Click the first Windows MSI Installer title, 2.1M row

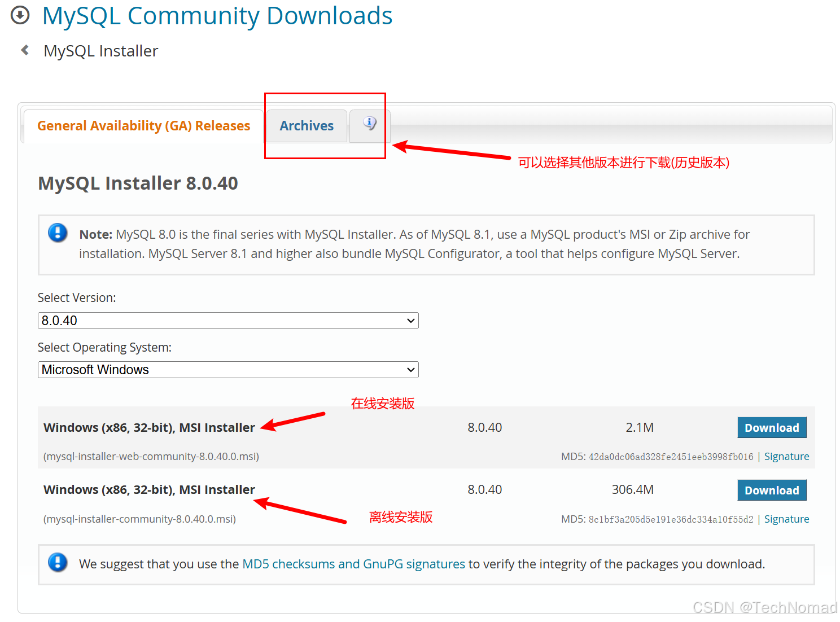(x=149, y=428)
